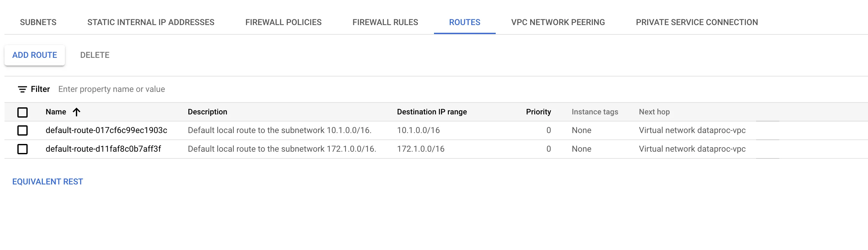Open Private Service Connection tab
The height and width of the screenshot is (250, 868).
click(x=696, y=22)
